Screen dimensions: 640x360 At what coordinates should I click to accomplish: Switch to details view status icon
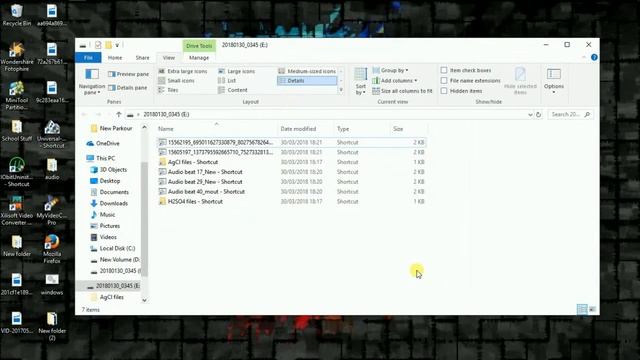(582, 309)
